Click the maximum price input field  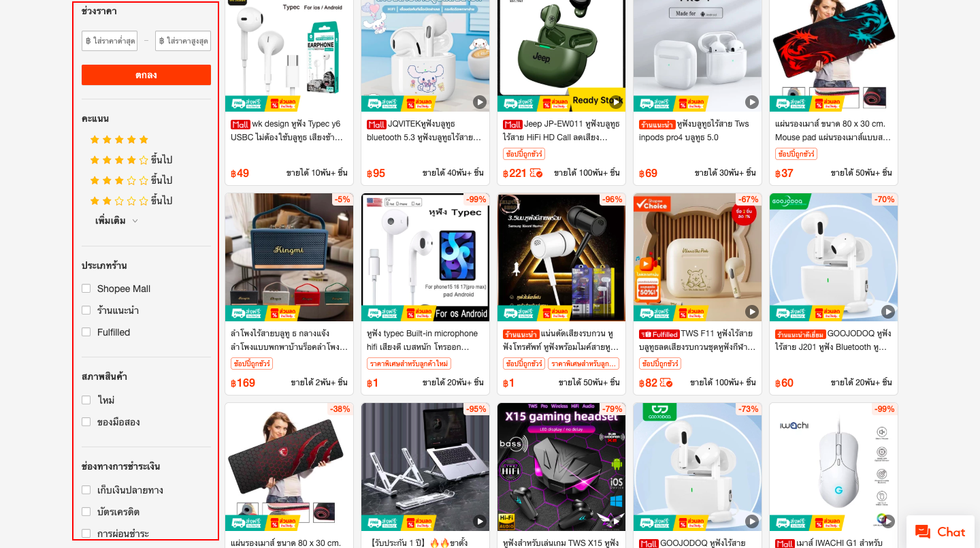pos(183,41)
